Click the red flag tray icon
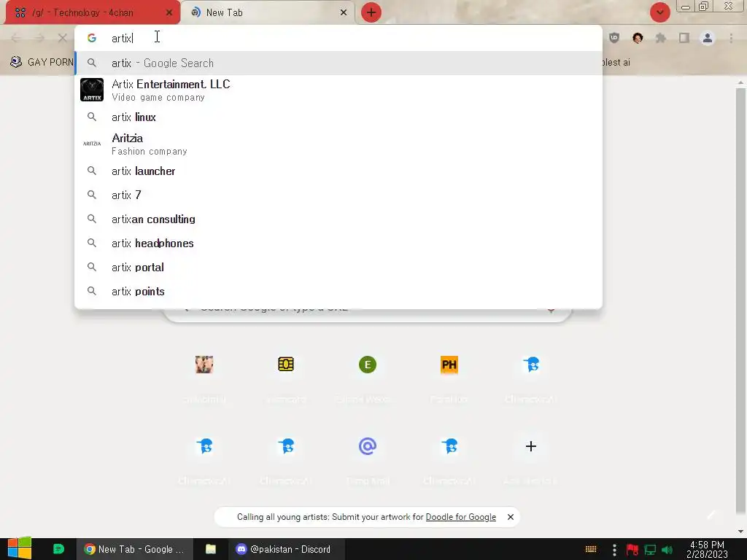This screenshot has height=560, width=747. pyautogui.click(x=632, y=550)
